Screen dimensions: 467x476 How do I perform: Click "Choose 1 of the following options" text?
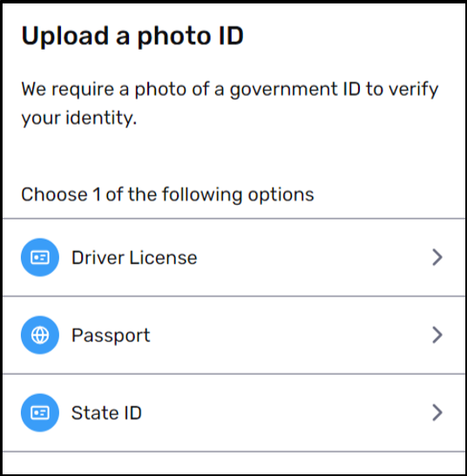(167, 194)
